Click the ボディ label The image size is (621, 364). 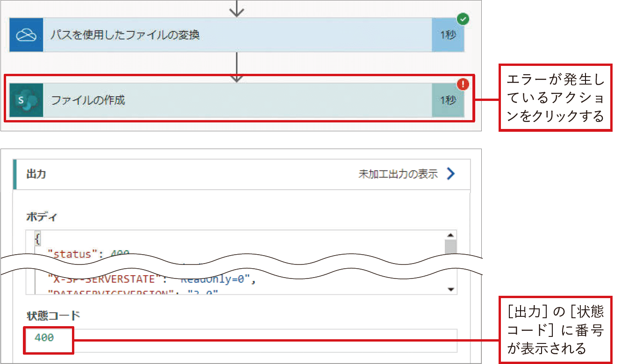tap(42, 217)
